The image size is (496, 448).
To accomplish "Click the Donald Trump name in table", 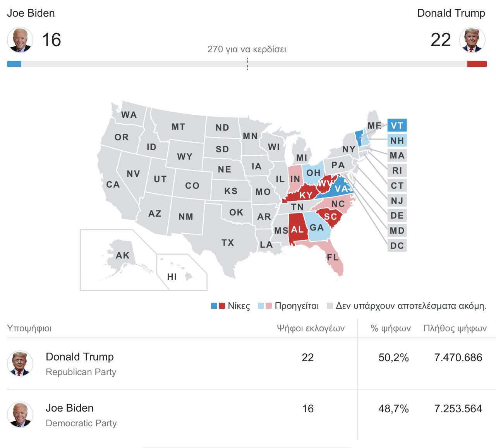I will click(x=80, y=357).
